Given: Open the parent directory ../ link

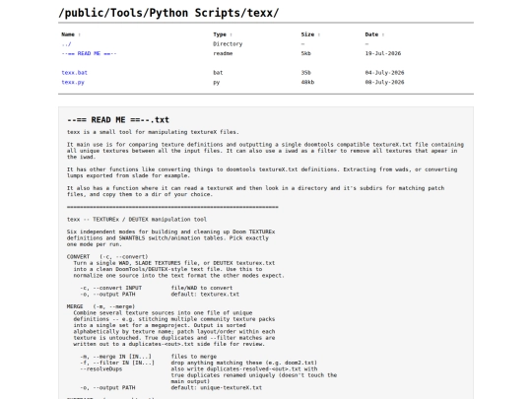Looking at the screenshot, I should 66,44.
